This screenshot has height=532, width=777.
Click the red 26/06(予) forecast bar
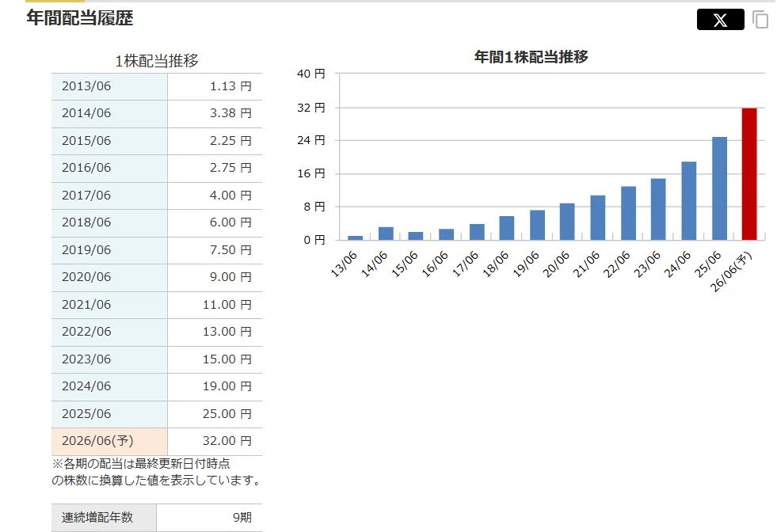tap(749, 174)
